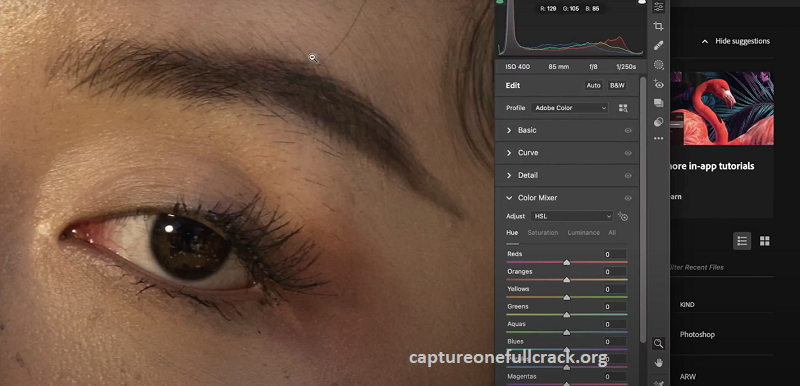Expand the Basic panel
This screenshot has height=386, width=800.
[509, 131]
